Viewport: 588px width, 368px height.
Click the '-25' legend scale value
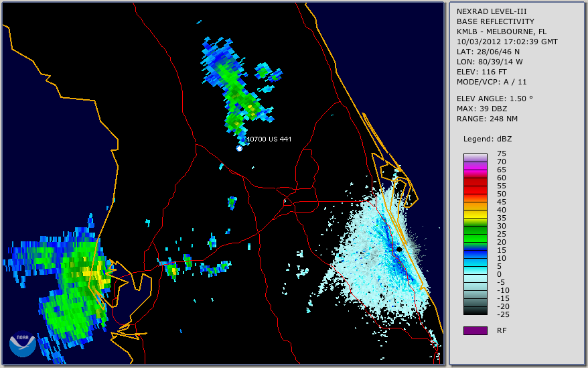point(503,314)
